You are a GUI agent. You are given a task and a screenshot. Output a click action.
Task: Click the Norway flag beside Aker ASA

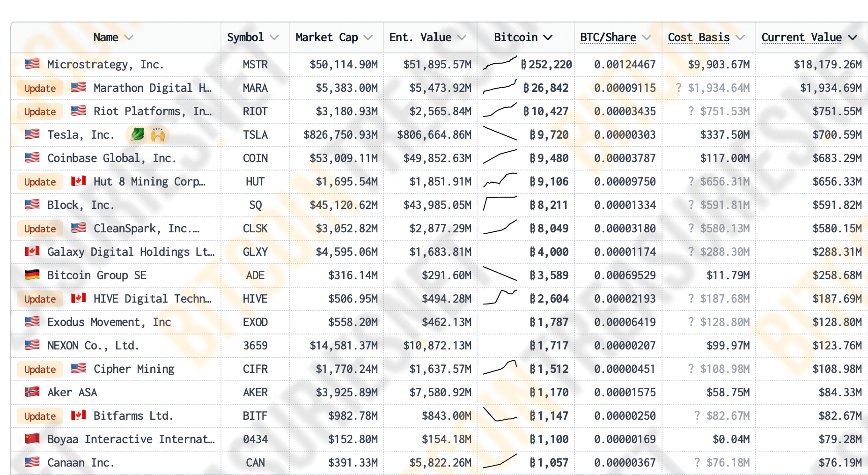32,392
